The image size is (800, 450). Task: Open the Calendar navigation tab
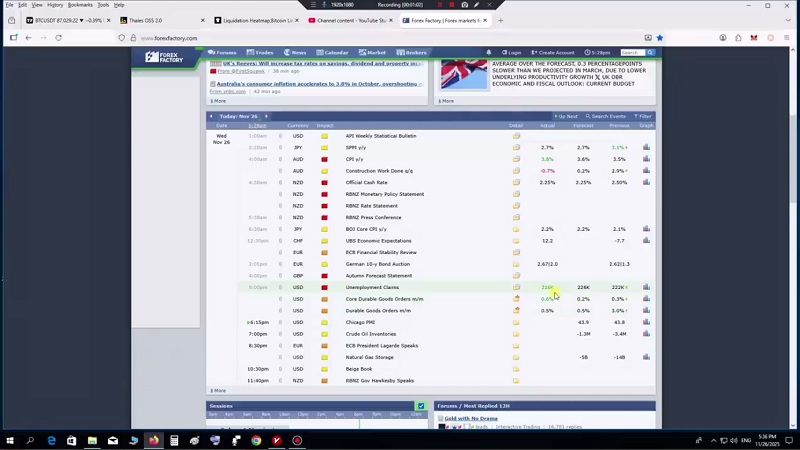pyautogui.click(x=335, y=52)
